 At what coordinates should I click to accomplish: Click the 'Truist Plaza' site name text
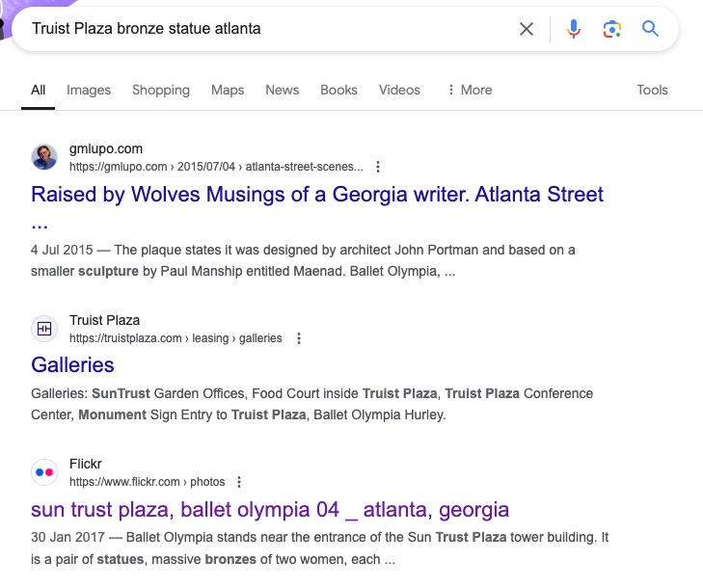point(104,320)
